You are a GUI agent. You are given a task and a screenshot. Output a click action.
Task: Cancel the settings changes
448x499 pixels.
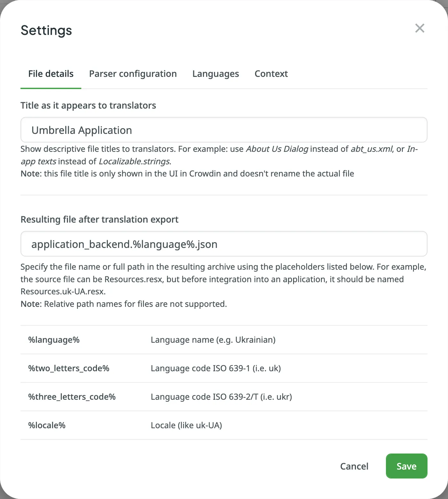pos(354,466)
